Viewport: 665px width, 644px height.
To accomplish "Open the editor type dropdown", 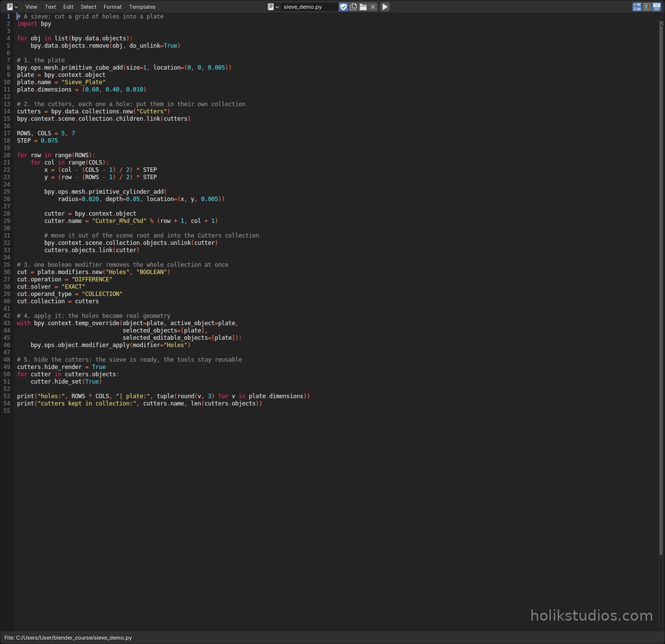I will 12,7.
